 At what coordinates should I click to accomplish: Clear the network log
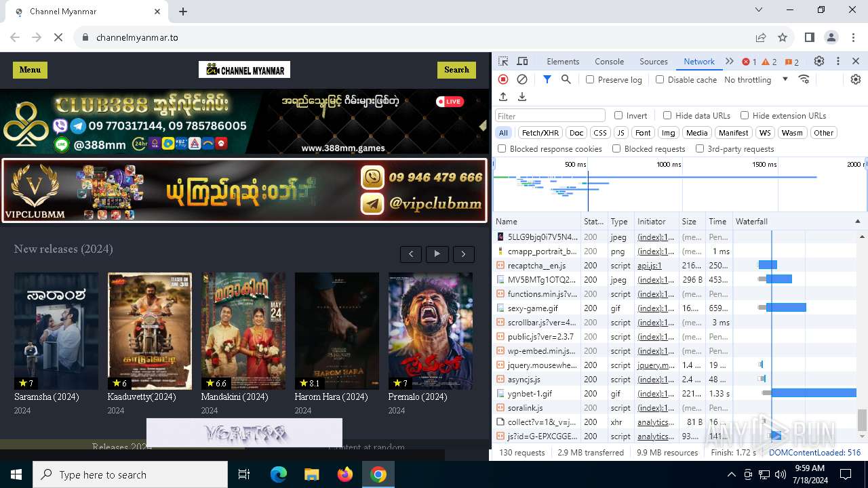(x=522, y=79)
